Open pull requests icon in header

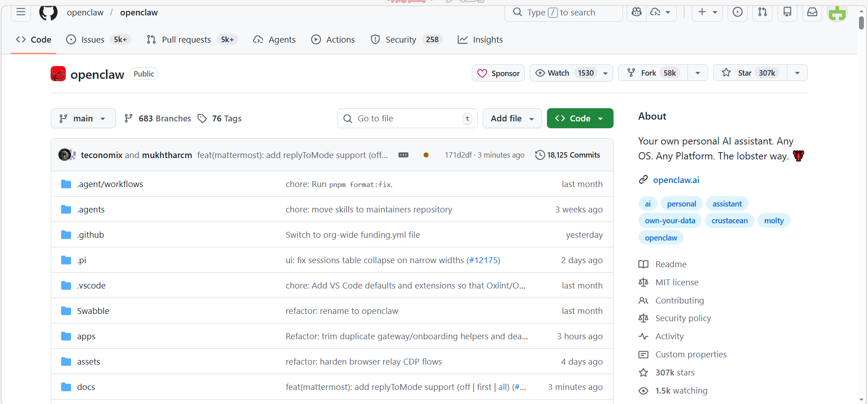(x=762, y=12)
